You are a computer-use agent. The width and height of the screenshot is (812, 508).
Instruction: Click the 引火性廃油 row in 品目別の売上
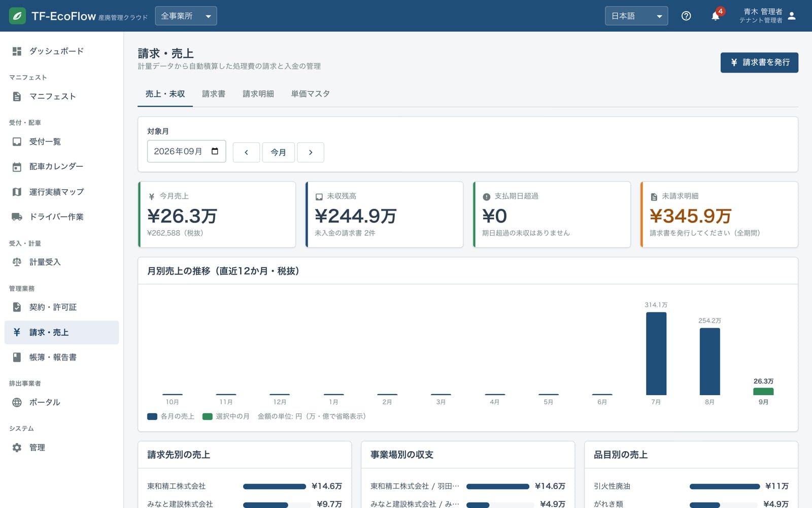[691, 486]
